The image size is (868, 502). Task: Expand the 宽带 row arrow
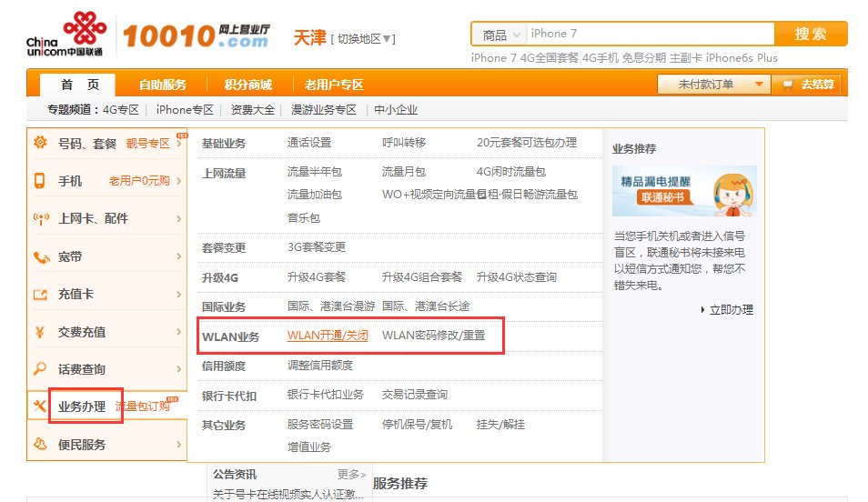(x=179, y=256)
